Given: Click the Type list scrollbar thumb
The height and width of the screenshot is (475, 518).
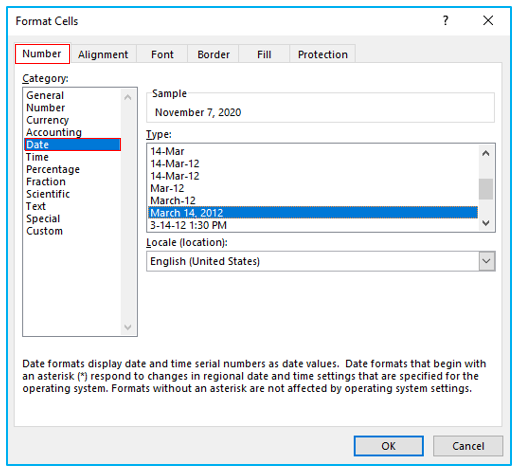Looking at the screenshot, I should click(x=486, y=189).
